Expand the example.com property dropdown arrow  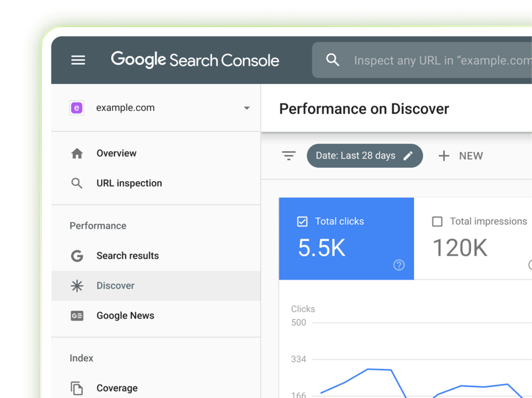[247, 108]
